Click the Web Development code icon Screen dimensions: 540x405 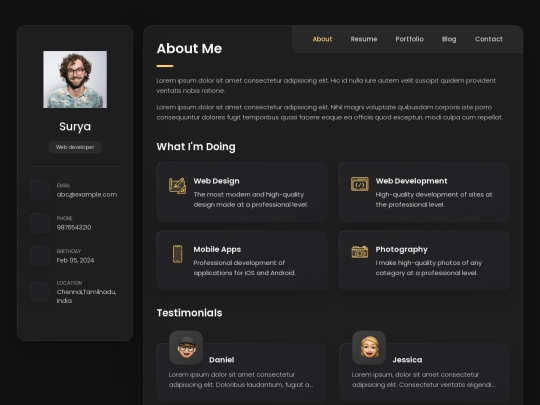click(x=360, y=184)
